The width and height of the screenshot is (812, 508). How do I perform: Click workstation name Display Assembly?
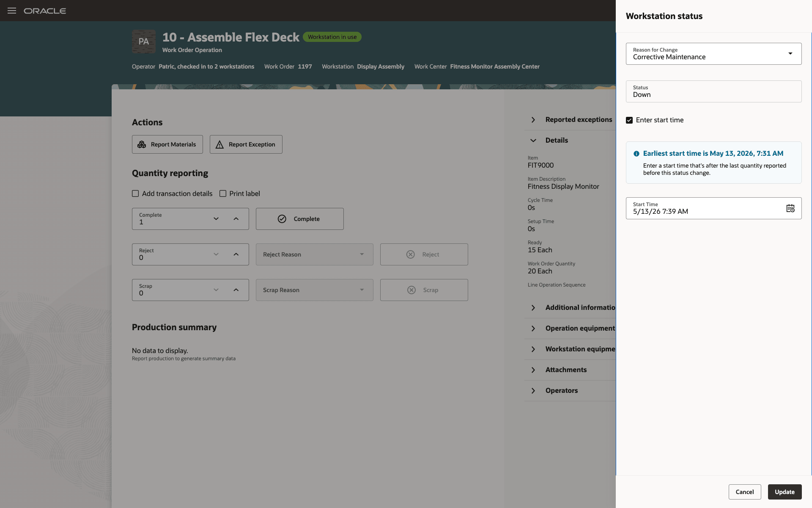381,66
